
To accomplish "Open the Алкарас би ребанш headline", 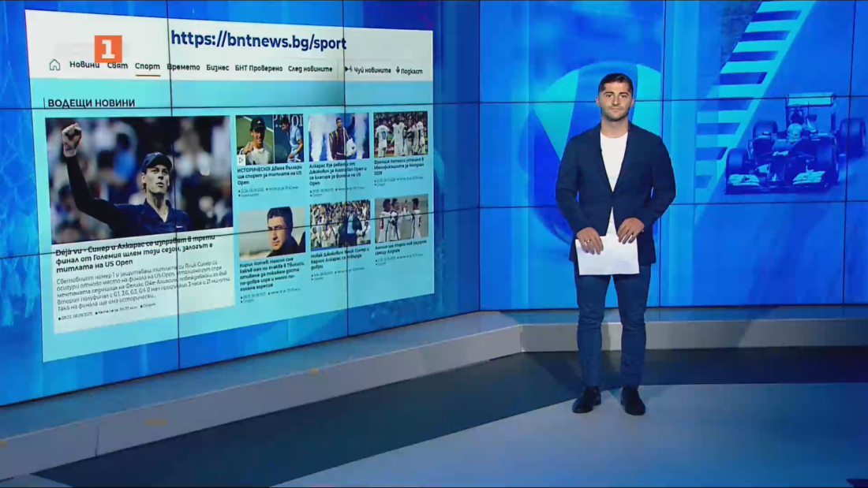I will point(339,173).
